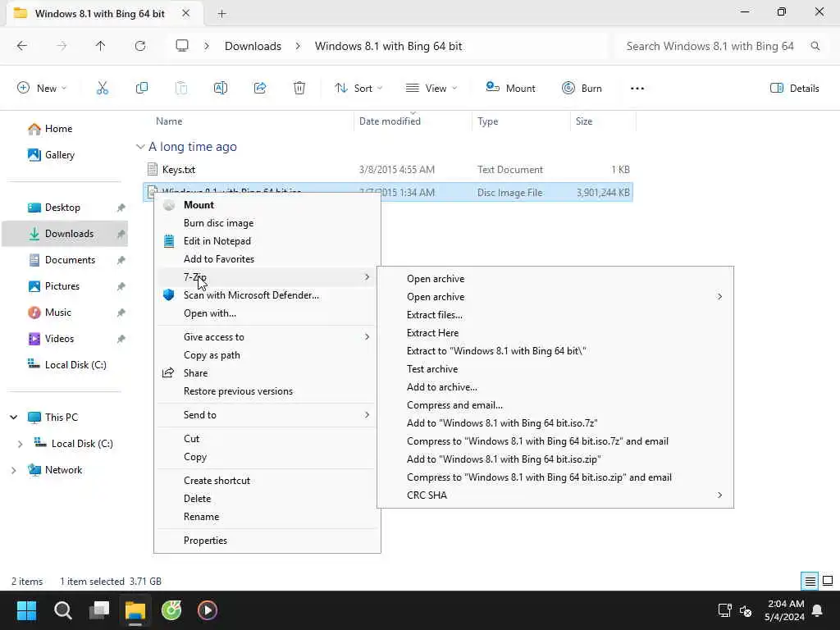840x630 pixels.
Task: Choose Add to "Windows 8.1 with Bing 64 bit.iso.zip"
Action: (555, 459)
